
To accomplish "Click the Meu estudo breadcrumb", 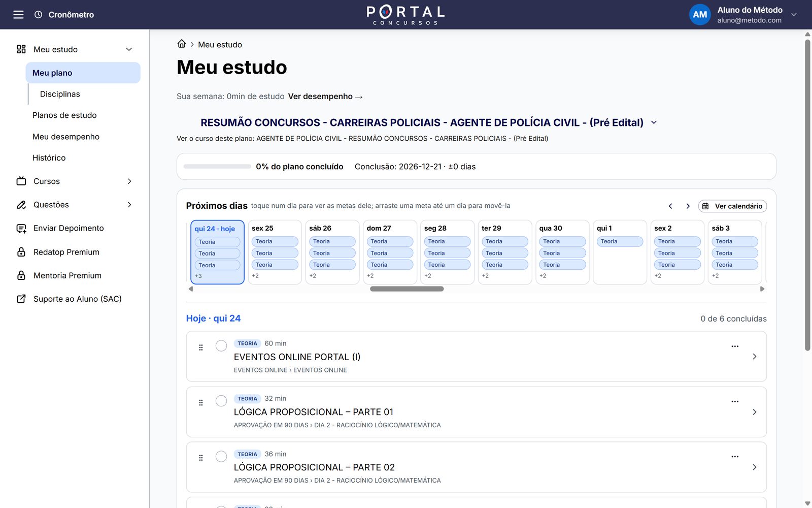I will pyautogui.click(x=220, y=45).
